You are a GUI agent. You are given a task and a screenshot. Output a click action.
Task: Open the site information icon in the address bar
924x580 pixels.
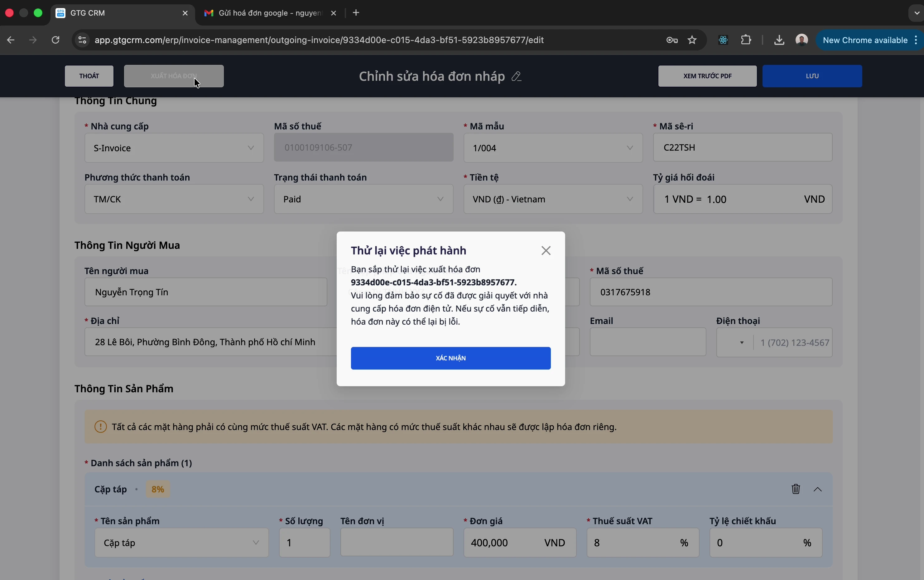coord(82,40)
